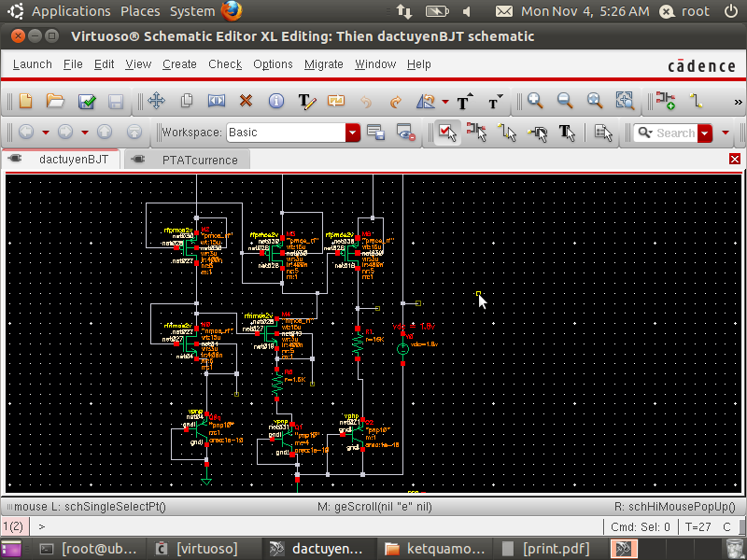Open object Properties info icon

coord(276,101)
